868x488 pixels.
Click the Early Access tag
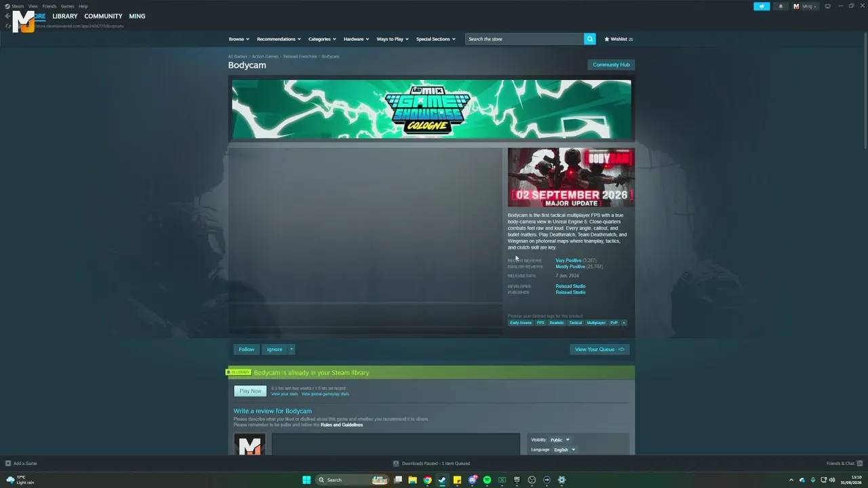coord(521,323)
